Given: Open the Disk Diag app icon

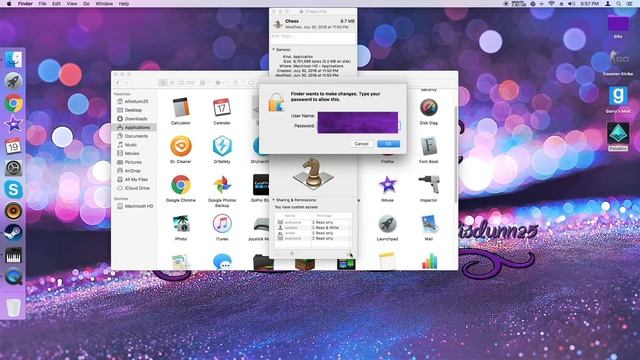Looking at the screenshot, I should click(x=429, y=107).
